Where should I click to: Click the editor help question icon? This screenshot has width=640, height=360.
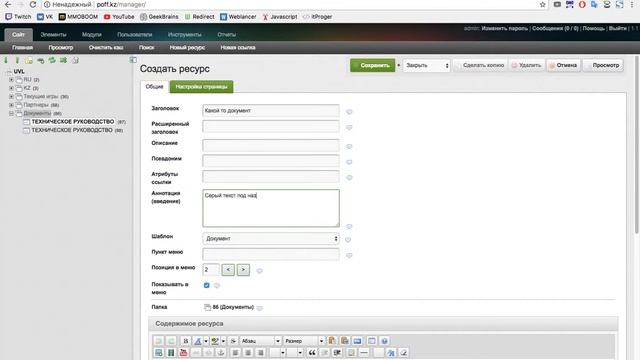click(x=384, y=341)
